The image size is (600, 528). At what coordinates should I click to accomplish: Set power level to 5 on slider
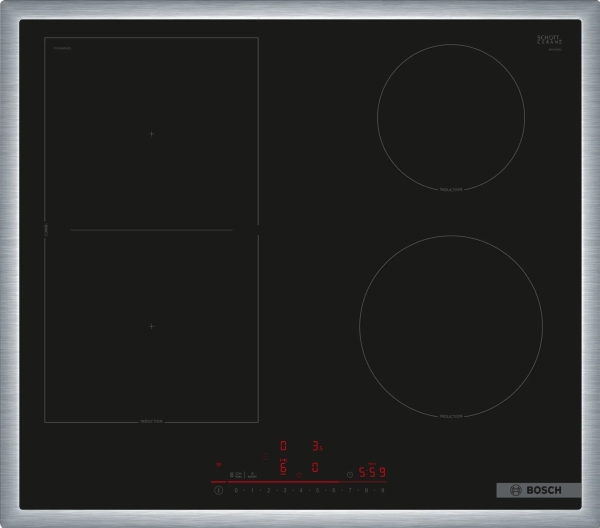[x=318, y=491]
